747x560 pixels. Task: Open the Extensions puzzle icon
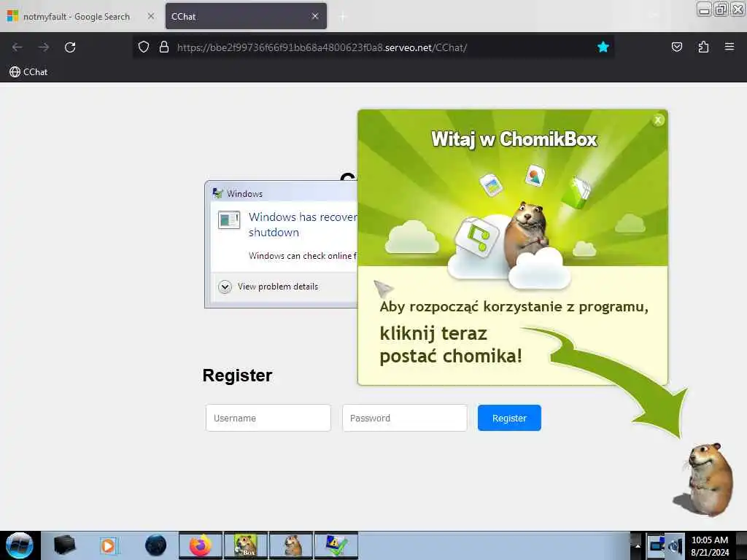[703, 47]
